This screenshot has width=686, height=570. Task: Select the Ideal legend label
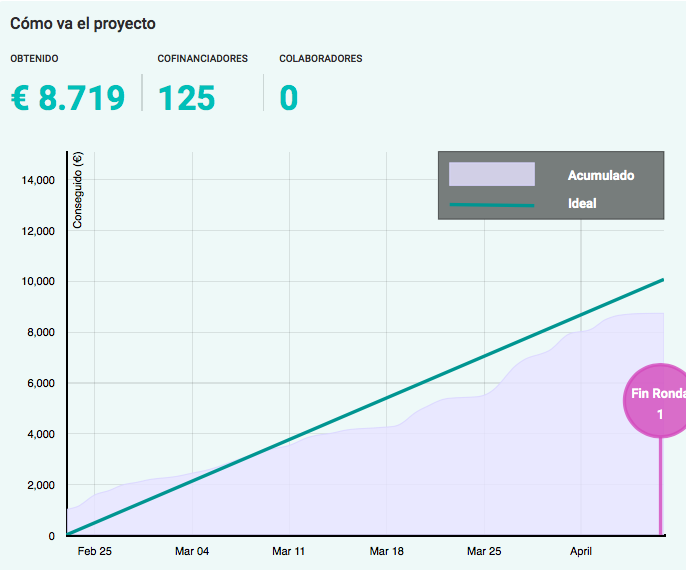tap(582, 204)
